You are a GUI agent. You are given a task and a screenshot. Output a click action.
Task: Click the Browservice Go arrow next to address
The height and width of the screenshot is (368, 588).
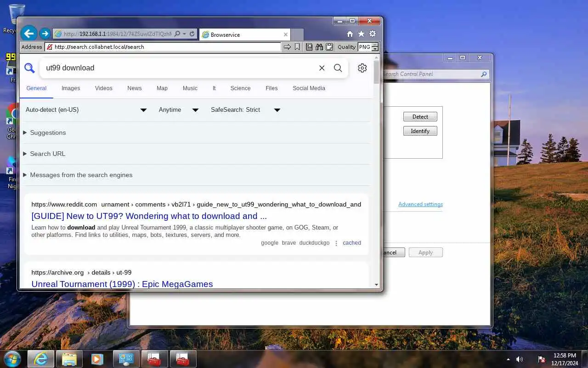click(x=287, y=47)
